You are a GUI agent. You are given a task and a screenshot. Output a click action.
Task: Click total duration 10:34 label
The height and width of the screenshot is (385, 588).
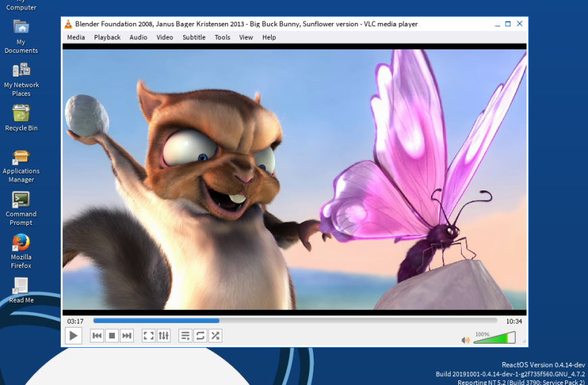514,322
